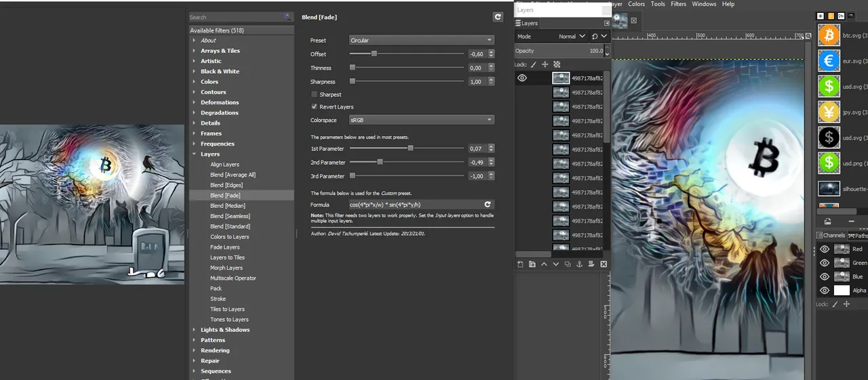The image size is (868, 380).
Task: Lower the selected layer one step
Action: [556, 264]
